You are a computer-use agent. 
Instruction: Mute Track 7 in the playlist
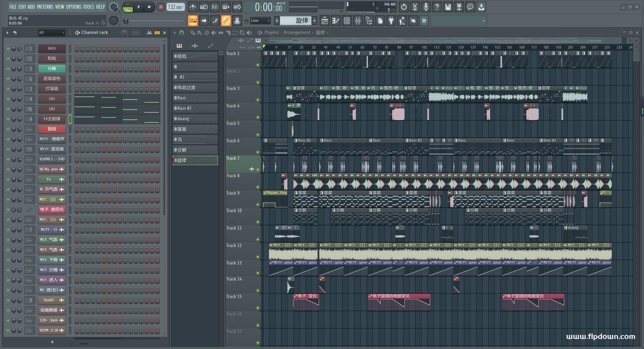tap(258, 170)
